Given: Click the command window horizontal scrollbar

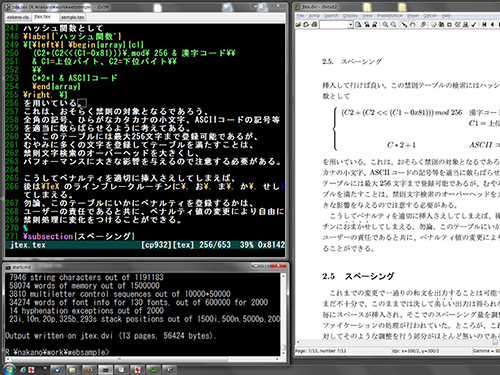Looking at the screenshot, I should (x=142, y=359).
